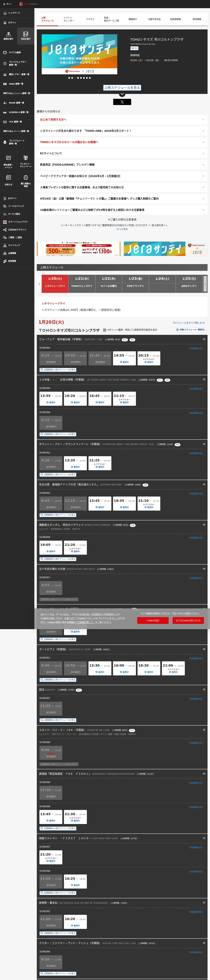Click the X (Twitter) share button
The height and width of the screenshot is (980, 210).
pos(122,102)
